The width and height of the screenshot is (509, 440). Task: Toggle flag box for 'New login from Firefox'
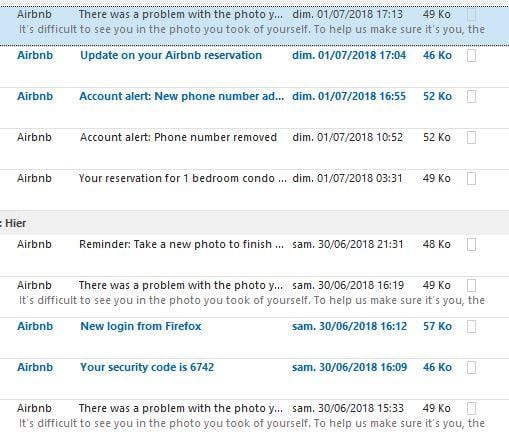coord(471,327)
